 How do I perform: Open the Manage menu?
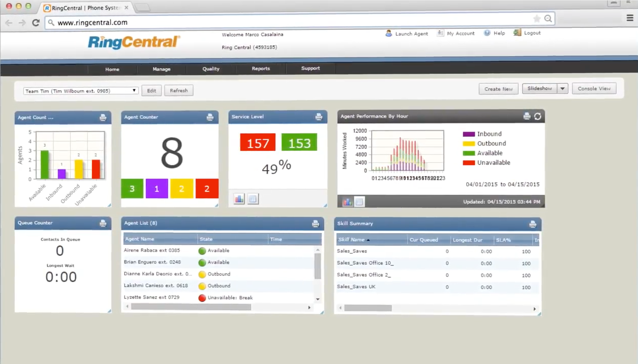tap(162, 69)
